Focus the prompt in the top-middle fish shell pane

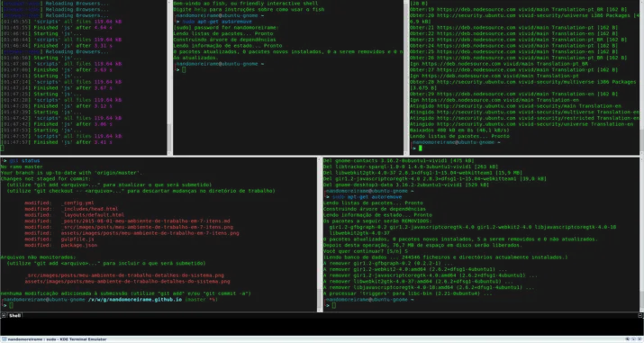click(184, 69)
